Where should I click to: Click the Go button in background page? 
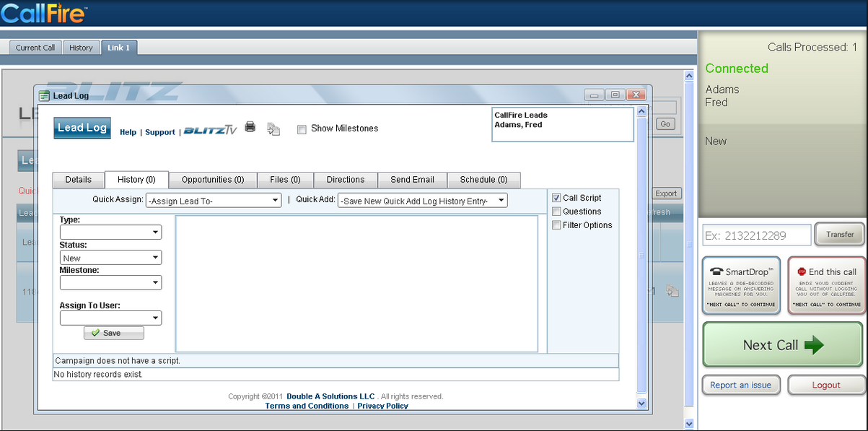[665, 124]
